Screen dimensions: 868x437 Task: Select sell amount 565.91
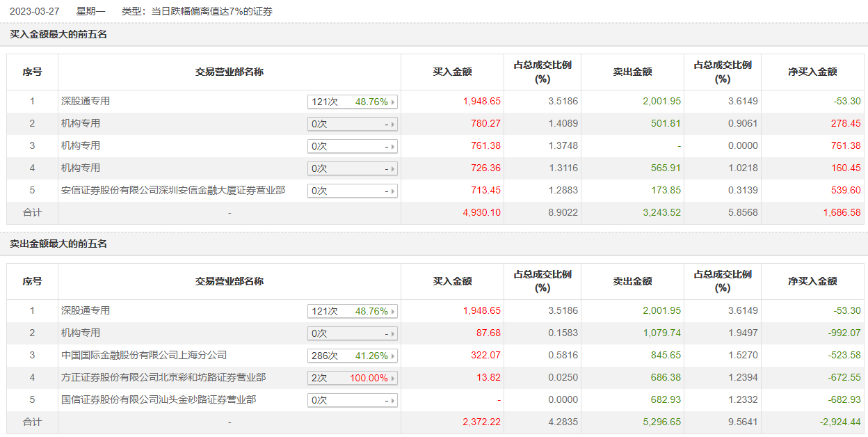point(666,168)
